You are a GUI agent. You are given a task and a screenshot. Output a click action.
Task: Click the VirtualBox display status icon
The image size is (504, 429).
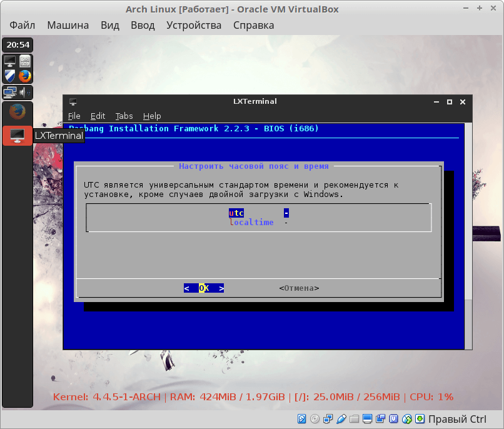[x=368, y=418]
